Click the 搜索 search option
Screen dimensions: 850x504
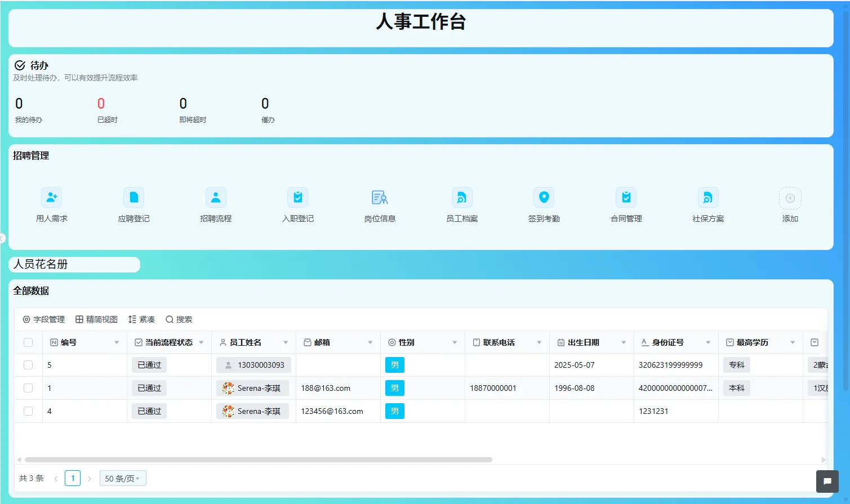(x=179, y=319)
